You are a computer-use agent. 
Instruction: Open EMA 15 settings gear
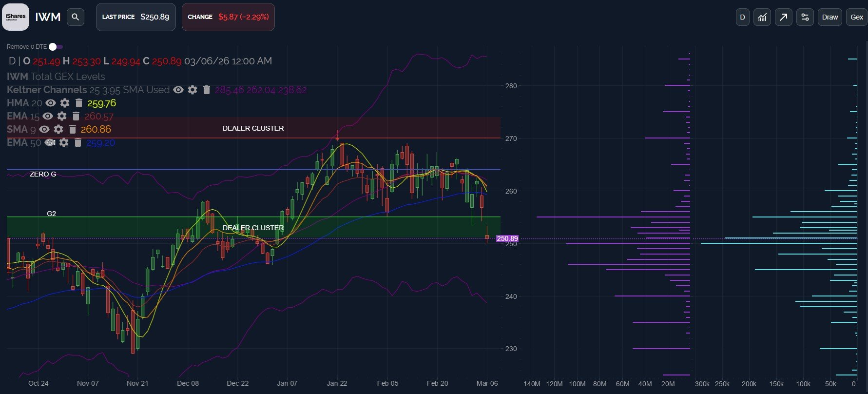[x=62, y=116]
